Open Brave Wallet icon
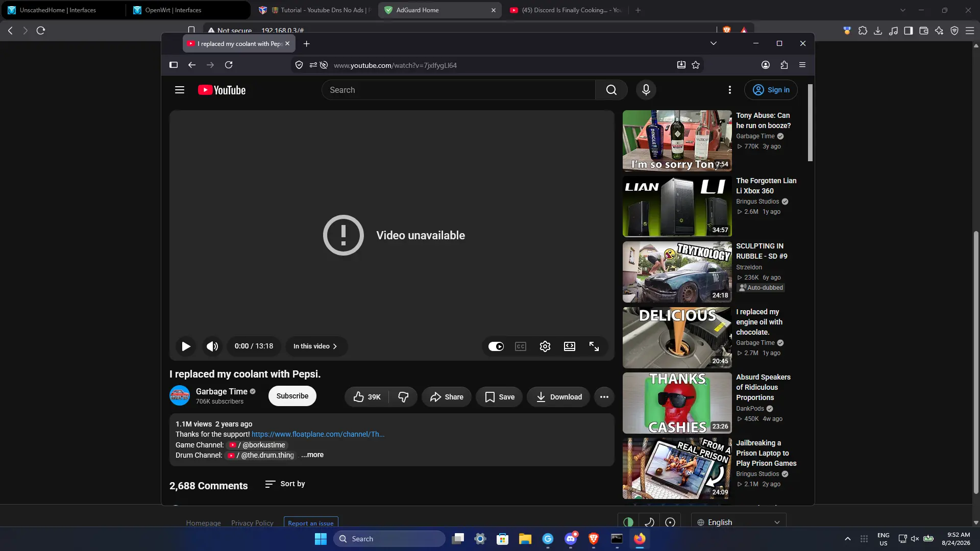 tap(924, 31)
